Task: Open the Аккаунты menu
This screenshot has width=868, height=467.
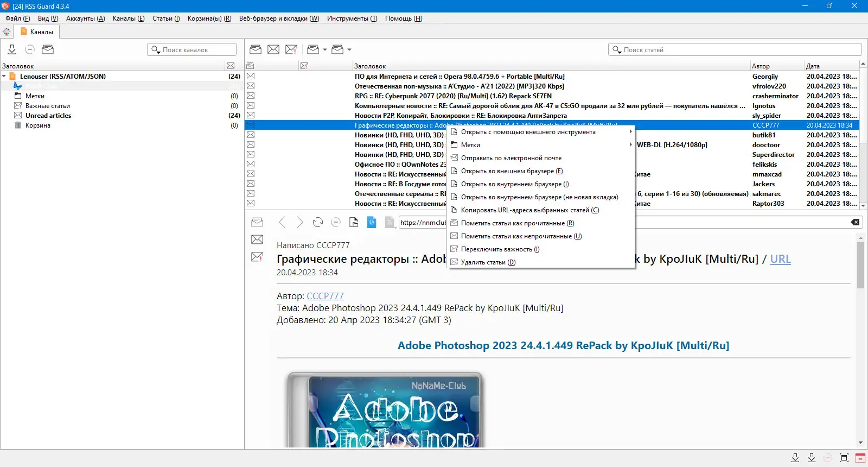Action: click(x=85, y=18)
